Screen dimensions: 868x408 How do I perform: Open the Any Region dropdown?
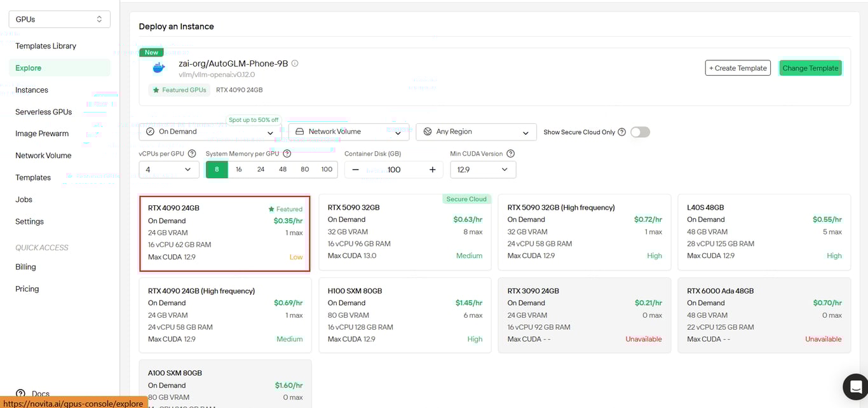coord(477,132)
